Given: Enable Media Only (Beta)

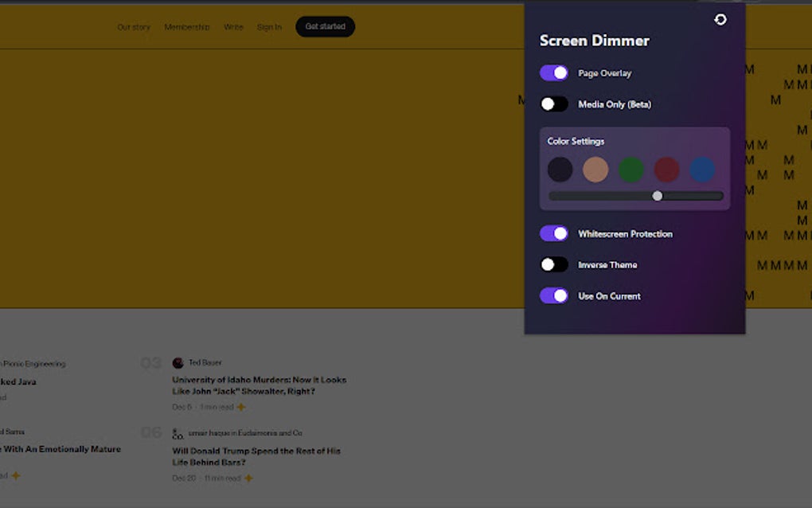Looking at the screenshot, I should tap(553, 104).
